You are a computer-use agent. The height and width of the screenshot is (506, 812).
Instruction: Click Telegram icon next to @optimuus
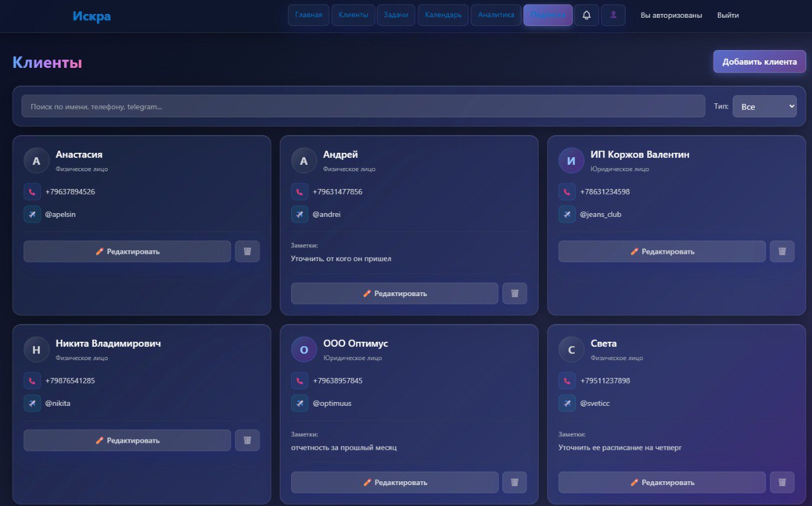[x=300, y=403]
